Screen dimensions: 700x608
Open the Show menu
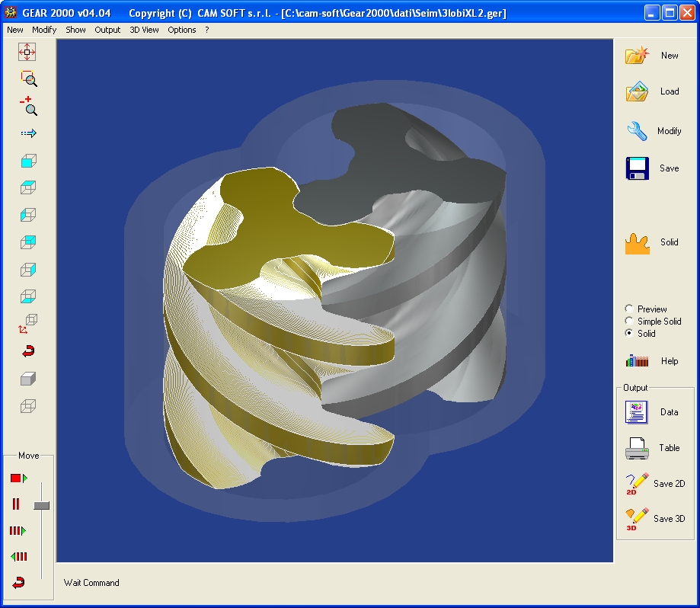point(75,30)
